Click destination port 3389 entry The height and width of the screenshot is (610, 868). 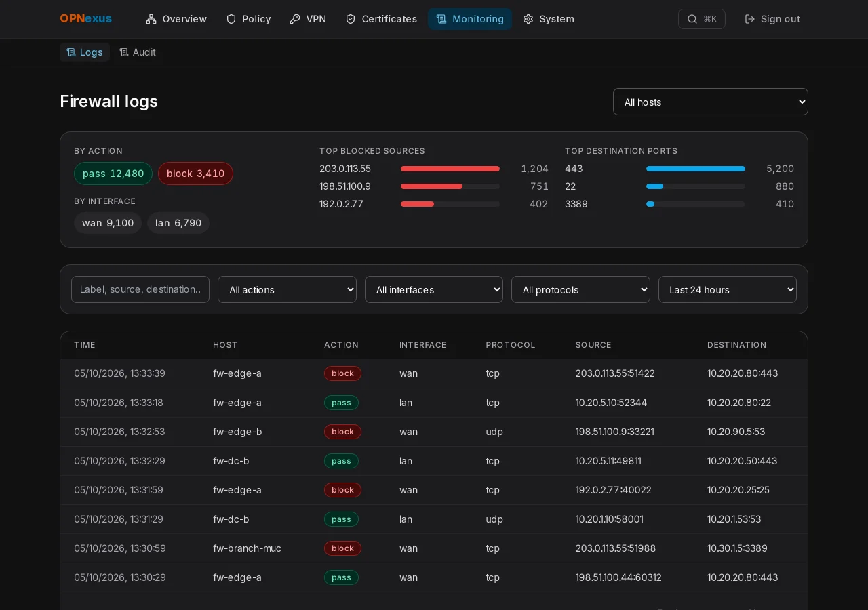(576, 204)
